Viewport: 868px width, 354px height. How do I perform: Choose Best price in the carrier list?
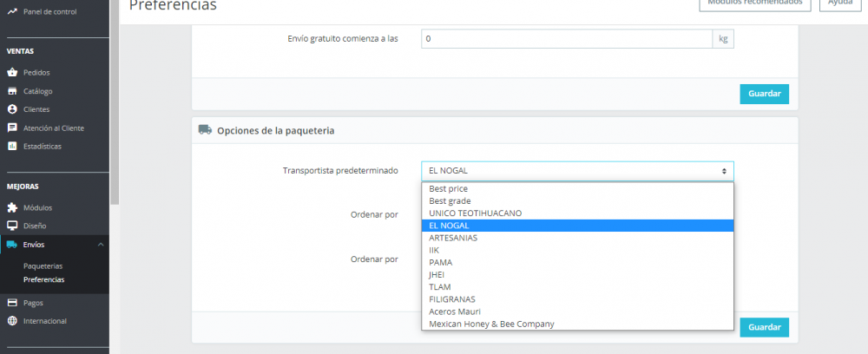tap(577, 188)
